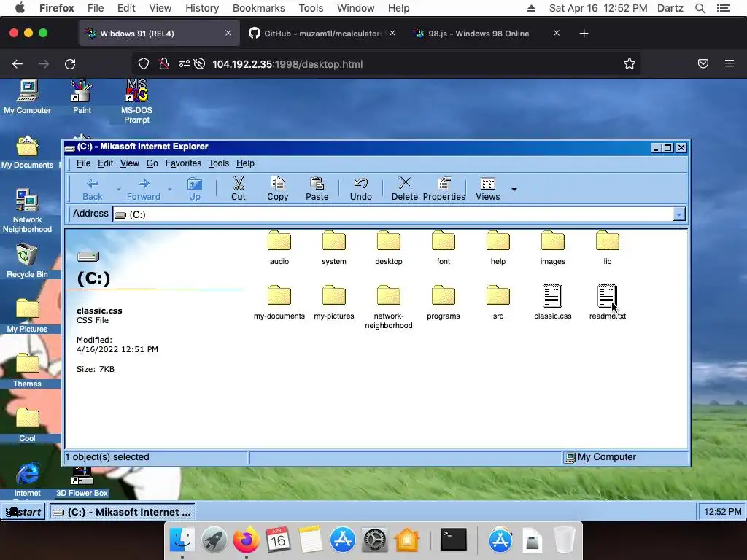This screenshot has height=560, width=747.
Task: Click the 3D Flower Box shortcut
Action: 82,482
